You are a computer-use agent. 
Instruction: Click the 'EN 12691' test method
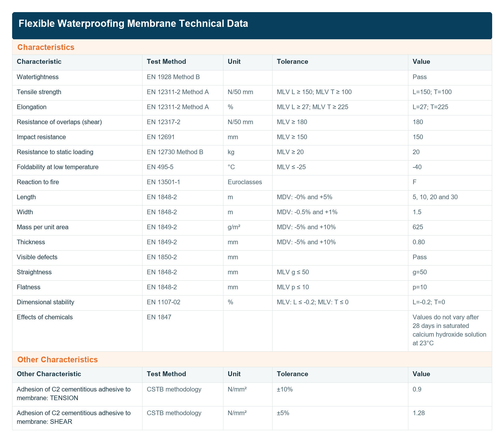pos(161,137)
